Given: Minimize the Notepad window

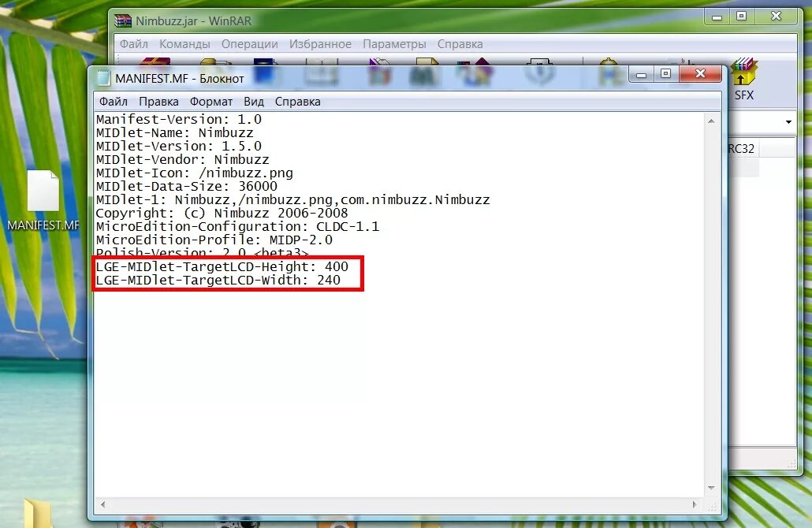Looking at the screenshot, I should pyautogui.click(x=641, y=75).
